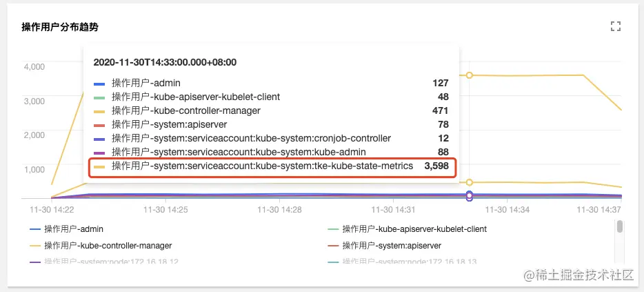Click tooltip tke-kube-state-metrics value 3,598
Screen dimensions: 644x292
(x=436, y=166)
